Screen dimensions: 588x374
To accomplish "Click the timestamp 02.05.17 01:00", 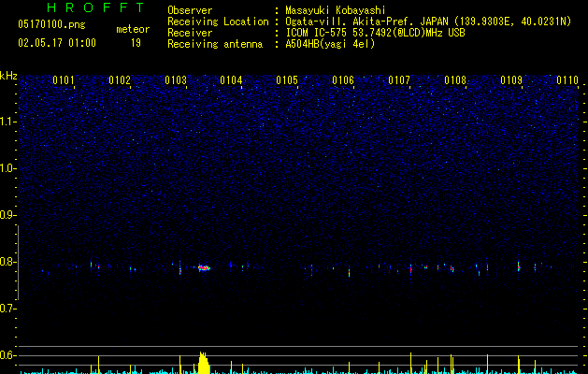I will click(57, 43).
